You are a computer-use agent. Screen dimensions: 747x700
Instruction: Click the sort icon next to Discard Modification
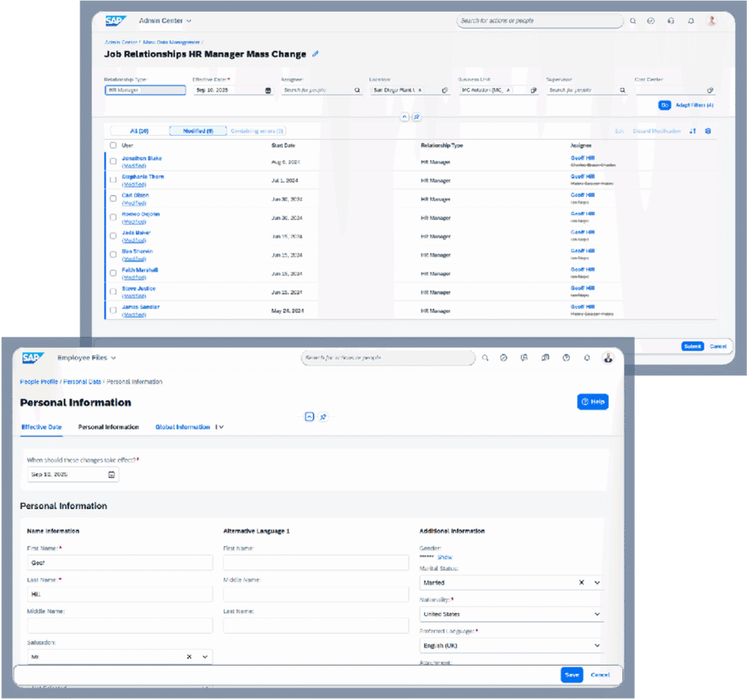click(692, 131)
